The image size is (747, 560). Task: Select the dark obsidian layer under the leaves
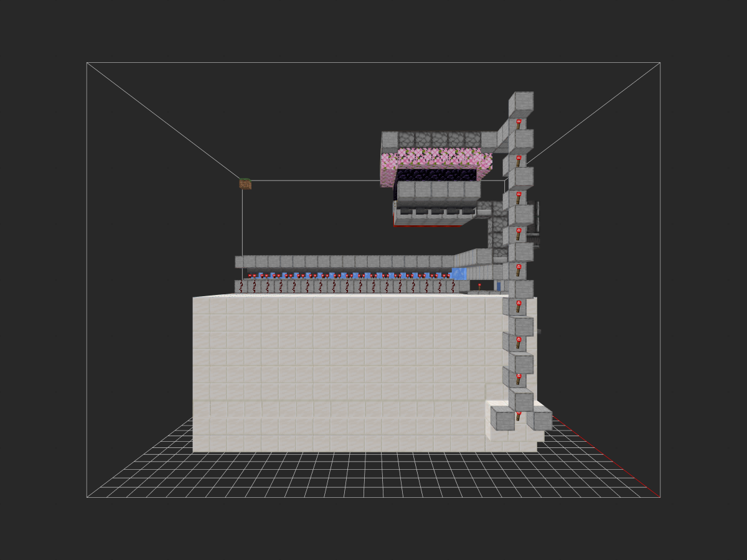438,175
